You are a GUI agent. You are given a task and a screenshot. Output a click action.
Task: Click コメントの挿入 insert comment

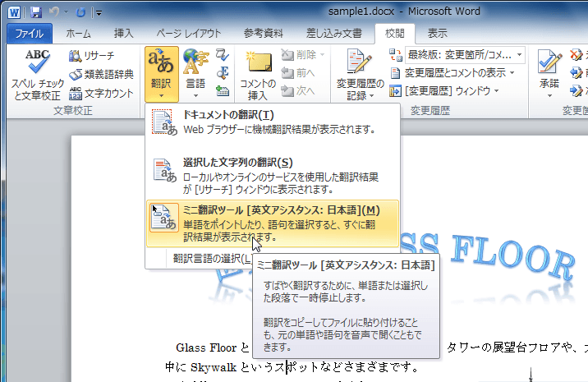(258, 75)
